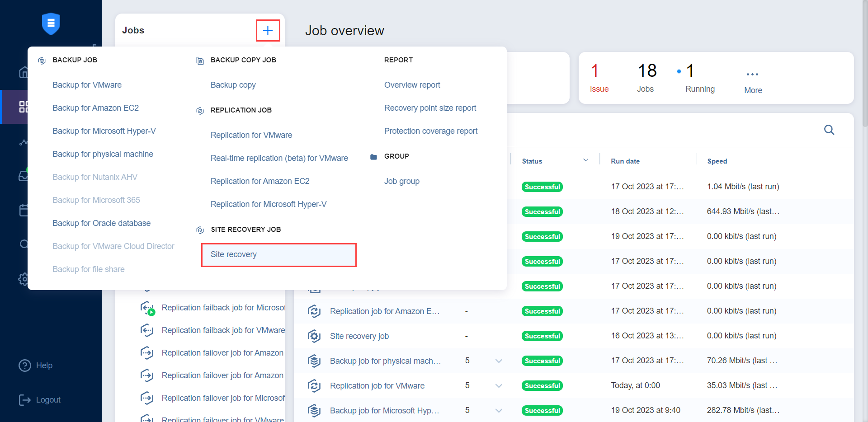Viewport: 868px width, 422px height.
Task: Open the Status column sort dropdown
Action: 585,161
